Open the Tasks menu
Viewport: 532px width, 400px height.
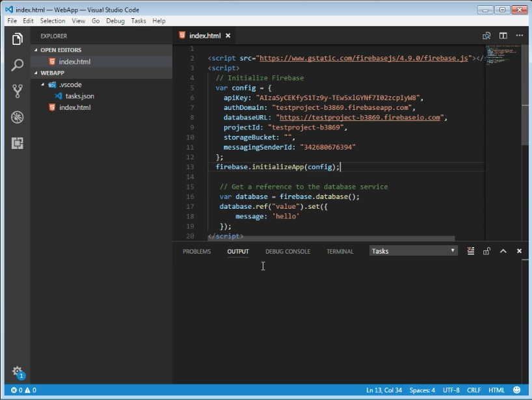139,21
